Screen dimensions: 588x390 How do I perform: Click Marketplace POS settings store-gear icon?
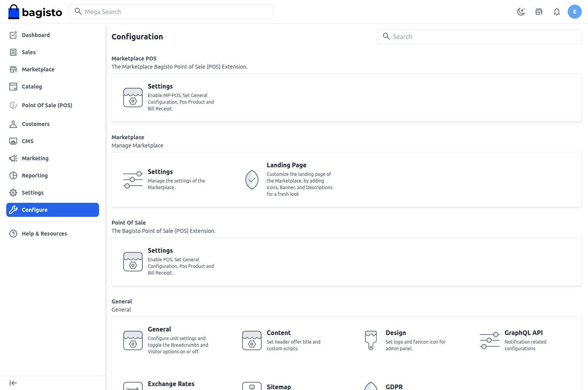coord(133,97)
